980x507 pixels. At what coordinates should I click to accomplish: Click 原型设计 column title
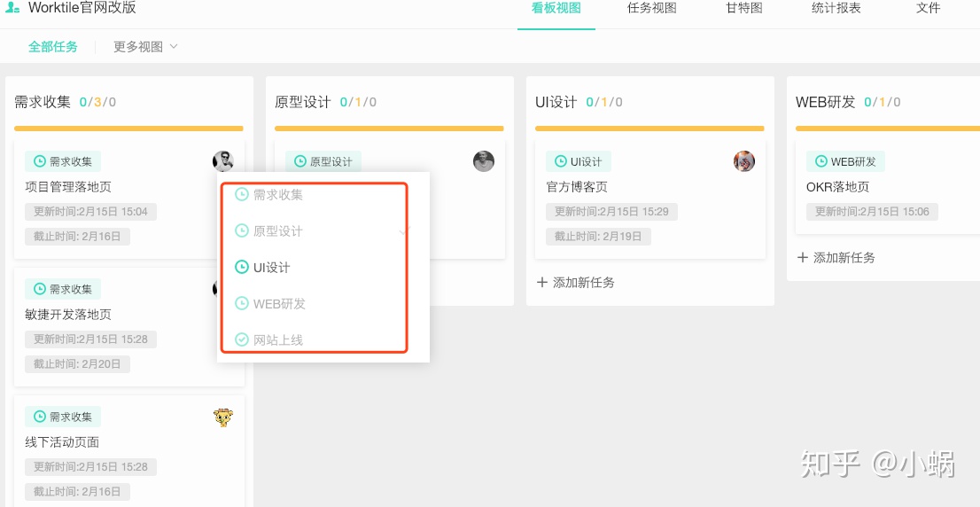point(302,102)
